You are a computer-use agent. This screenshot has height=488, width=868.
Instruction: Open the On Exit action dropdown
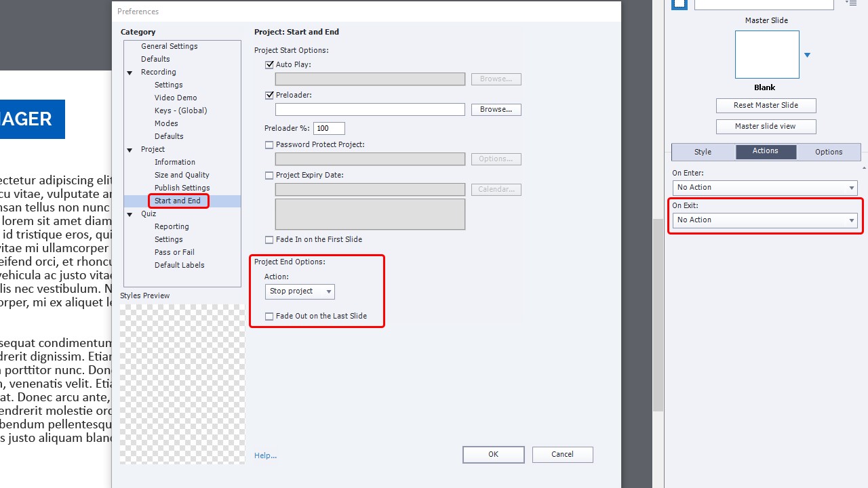[765, 220]
